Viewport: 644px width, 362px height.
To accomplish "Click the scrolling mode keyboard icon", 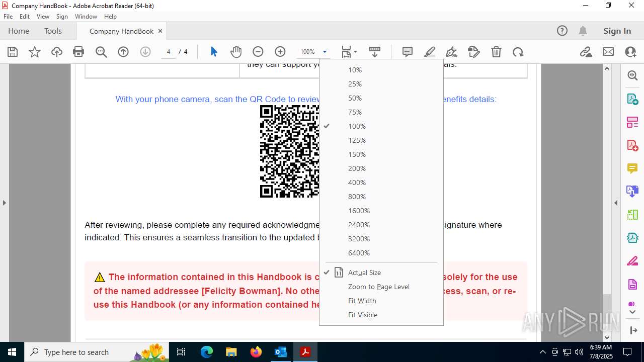I will tap(375, 52).
